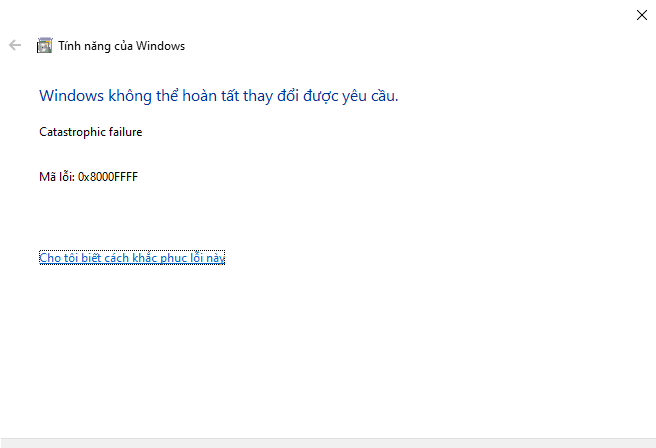Screen dimensions: 656x448
Task: Click the words "thay đổi được yêu cầu"
Action: [320, 96]
